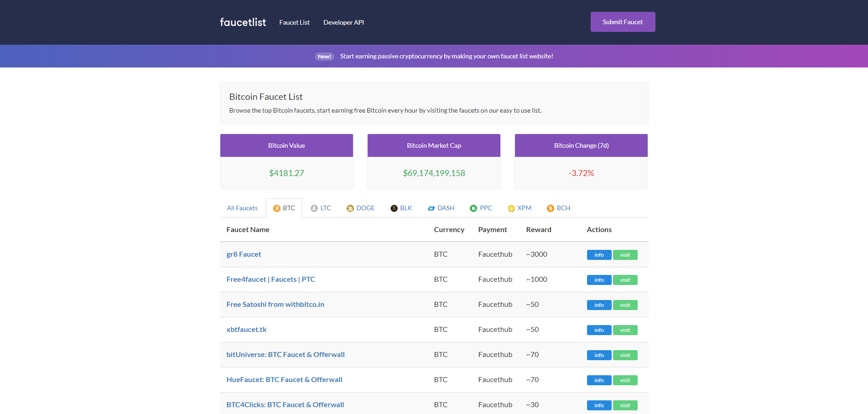Click visit for BTC4Clicks faucet
Image resolution: width=868 pixels, height=414 pixels.
625,405
